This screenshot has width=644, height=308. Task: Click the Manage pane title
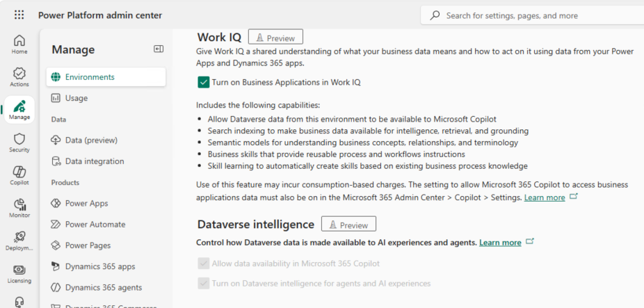click(x=73, y=49)
